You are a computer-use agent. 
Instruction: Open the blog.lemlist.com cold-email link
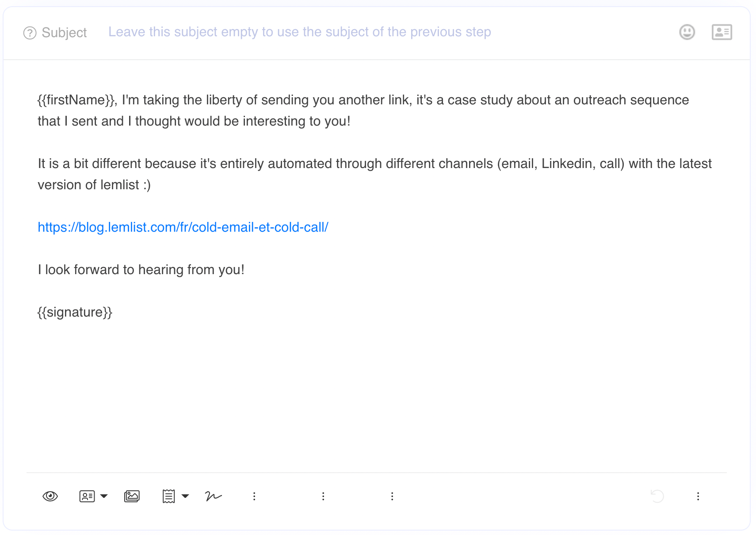point(183,227)
